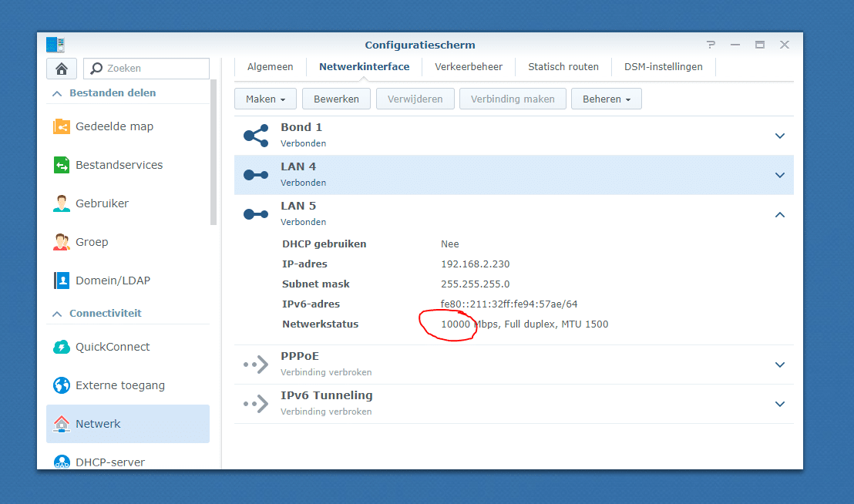Open help with the question mark icon
The width and height of the screenshot is (854, 504).
pyautogui.click(x=711, y=45)
